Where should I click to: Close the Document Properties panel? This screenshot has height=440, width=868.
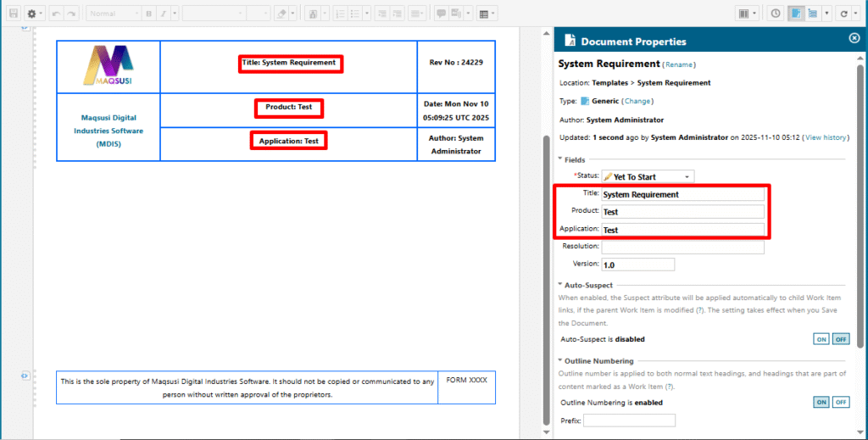click(x=854, y=39)
